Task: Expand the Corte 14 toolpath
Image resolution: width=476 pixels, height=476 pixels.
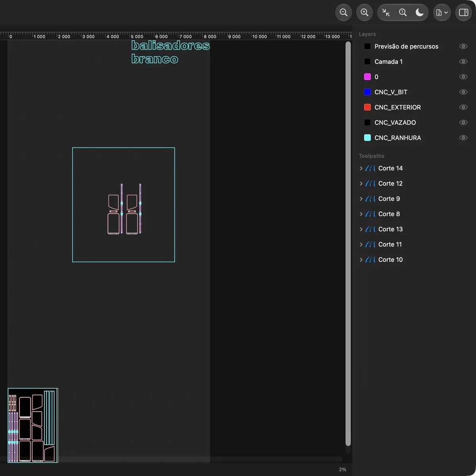Action: (361, 168)
